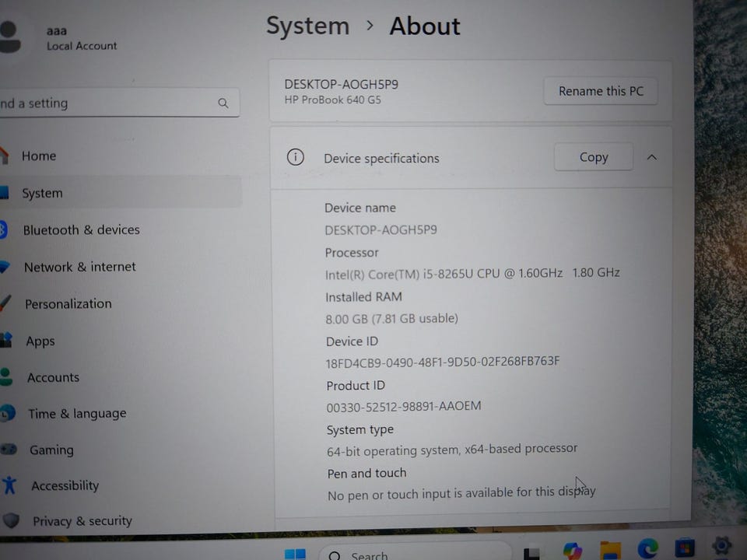Viewport: 747px width, 560px height.
Task: Open the aaa Local Account profile
Action: point(58,37)
